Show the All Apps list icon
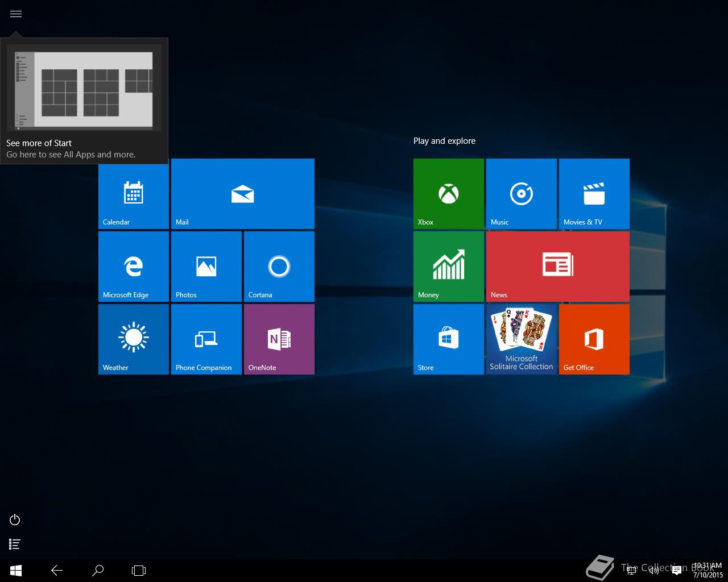This screenshot has width=728, height=582. (15, 544)
